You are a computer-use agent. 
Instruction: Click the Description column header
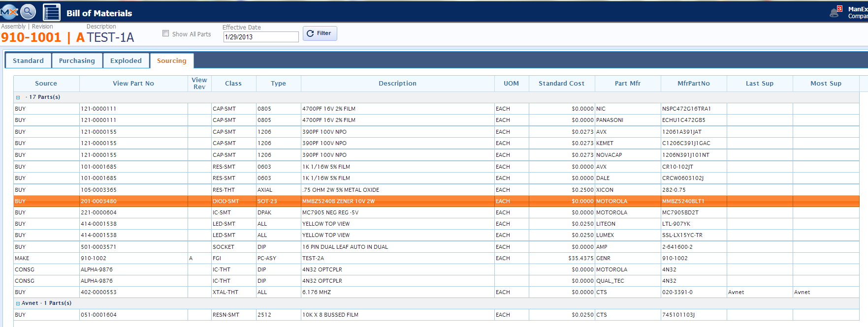coord(398,84)
